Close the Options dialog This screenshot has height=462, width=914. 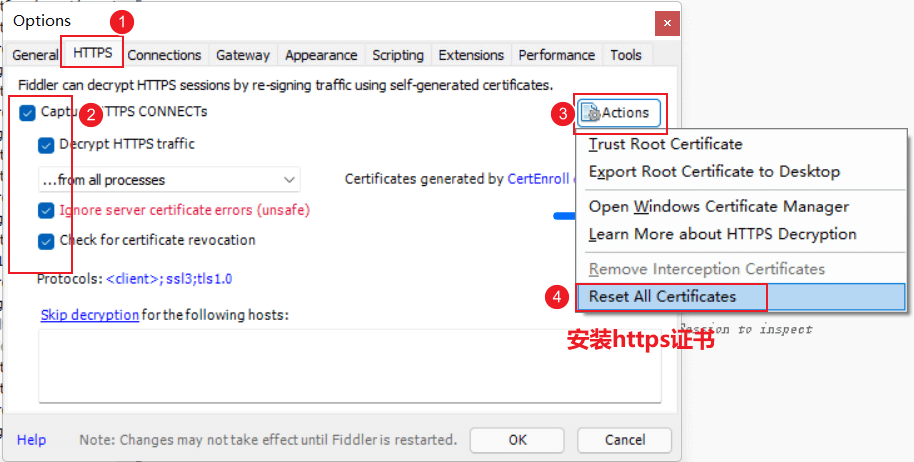pos(667,24)
